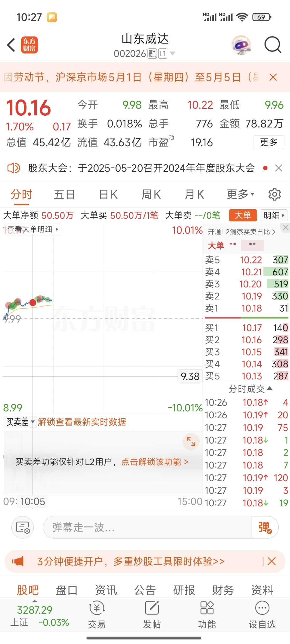This screenshot has width=290, height=644.
Task: Open the 买卖差 indicator dropdown
Action: click(20, 422)
